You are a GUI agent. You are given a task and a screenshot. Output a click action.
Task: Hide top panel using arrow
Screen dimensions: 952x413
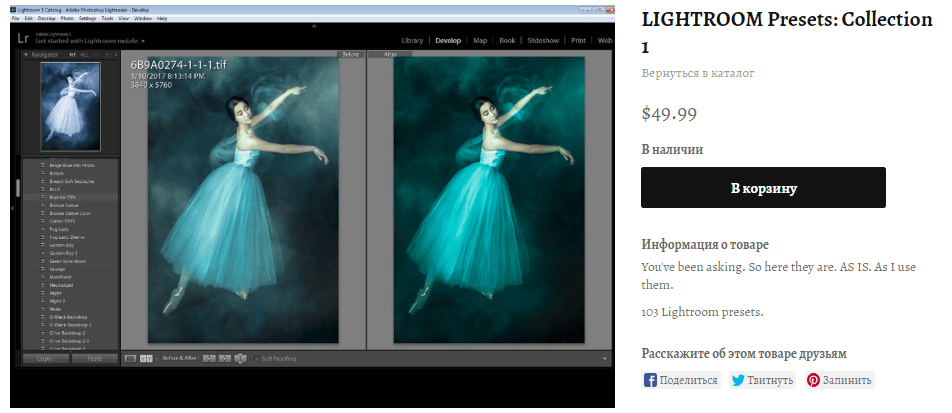pos(314,26)
